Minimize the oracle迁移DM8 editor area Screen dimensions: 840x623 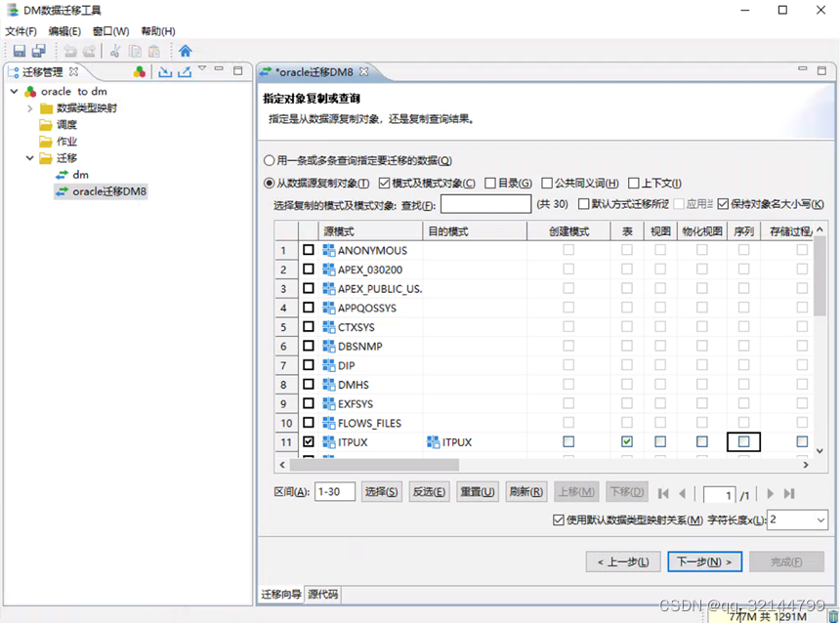(803, 69)
